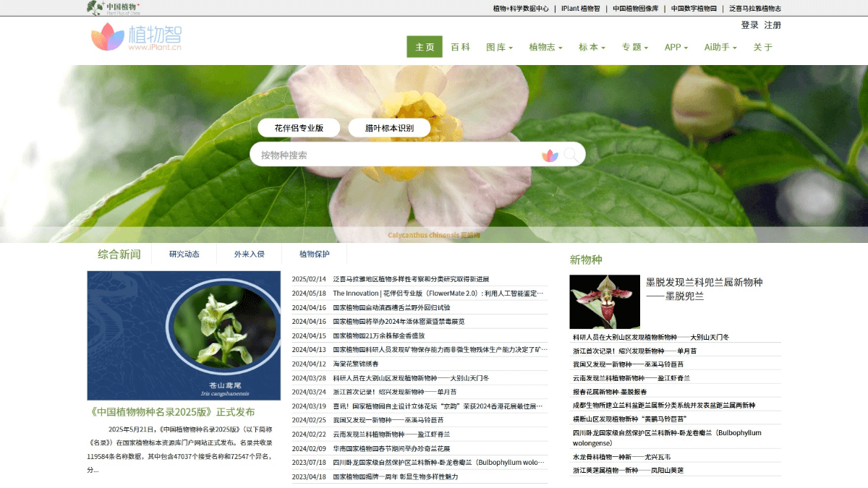Switch to the 研究动态 news tab
Viewport: 868px width, 488px height.
coord(184,254)
